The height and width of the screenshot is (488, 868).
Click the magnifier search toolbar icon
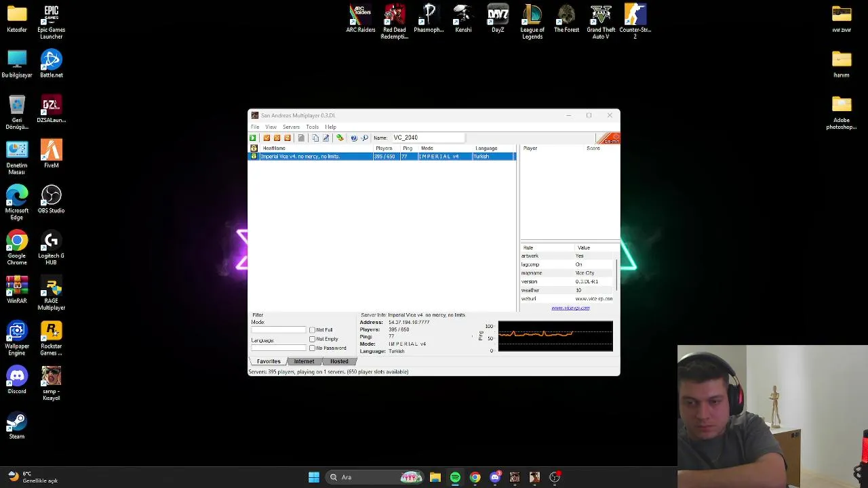click(364, 138)
